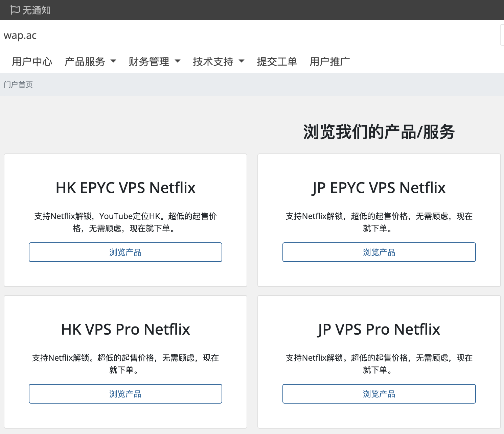The height and width of the screenshot is (434, 504).
Task: Click the HK VPS Pro Netflix heading
Action: (x=125, y=330)
